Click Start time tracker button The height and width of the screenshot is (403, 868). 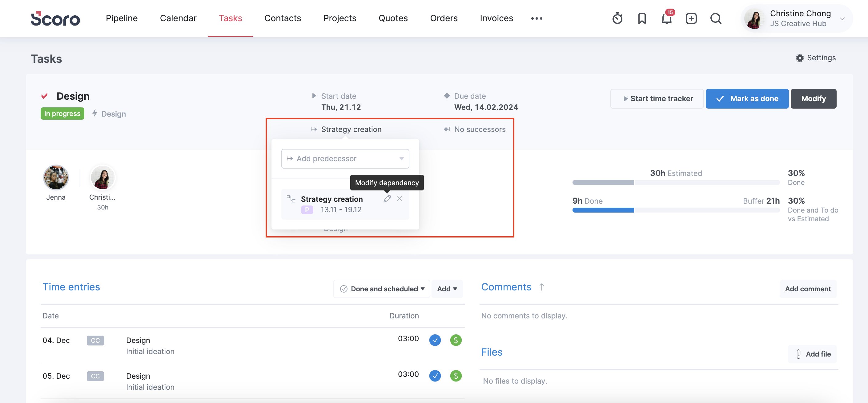pos(657,99)
